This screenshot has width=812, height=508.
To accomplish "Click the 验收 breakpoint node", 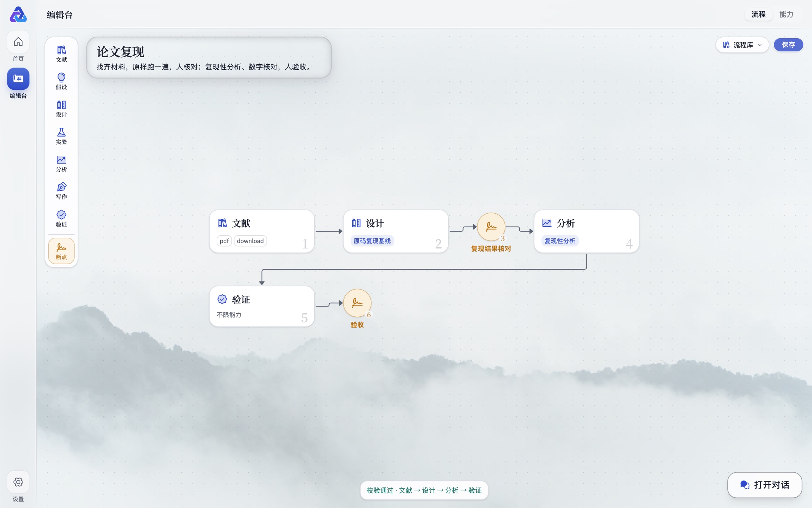I will [357, 303].
